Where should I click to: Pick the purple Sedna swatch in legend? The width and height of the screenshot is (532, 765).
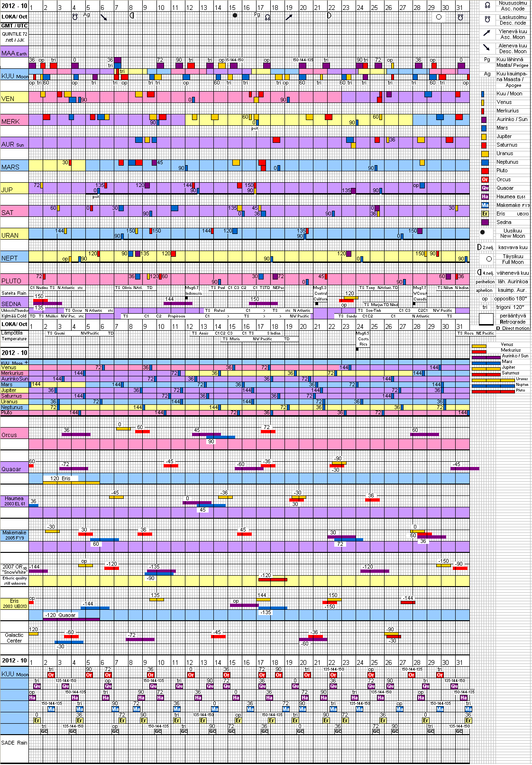(x=485, y=222)
